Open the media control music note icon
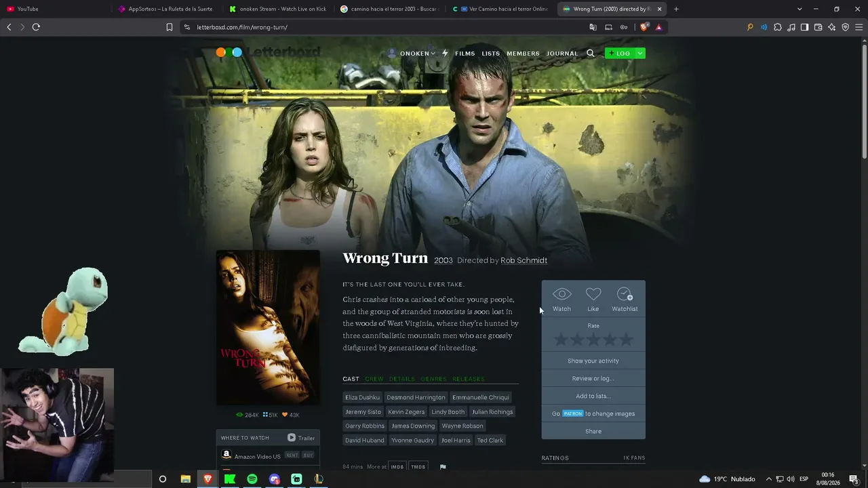868x488 pixels. coord(791,27)
